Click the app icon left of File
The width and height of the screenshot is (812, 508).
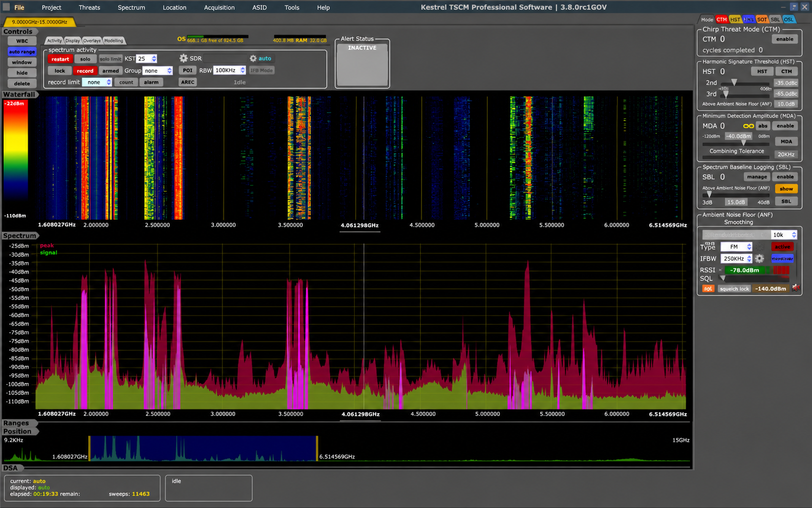[x=7, y=7]
